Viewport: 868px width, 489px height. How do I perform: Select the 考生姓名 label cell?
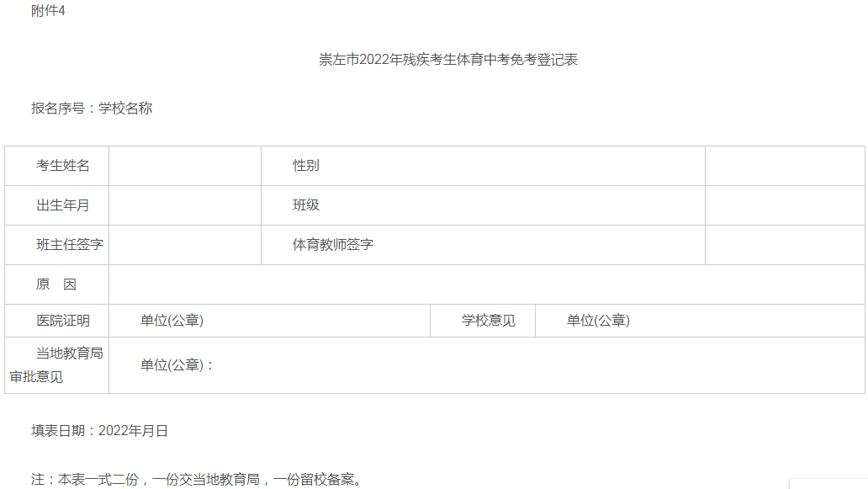(57, 166)
